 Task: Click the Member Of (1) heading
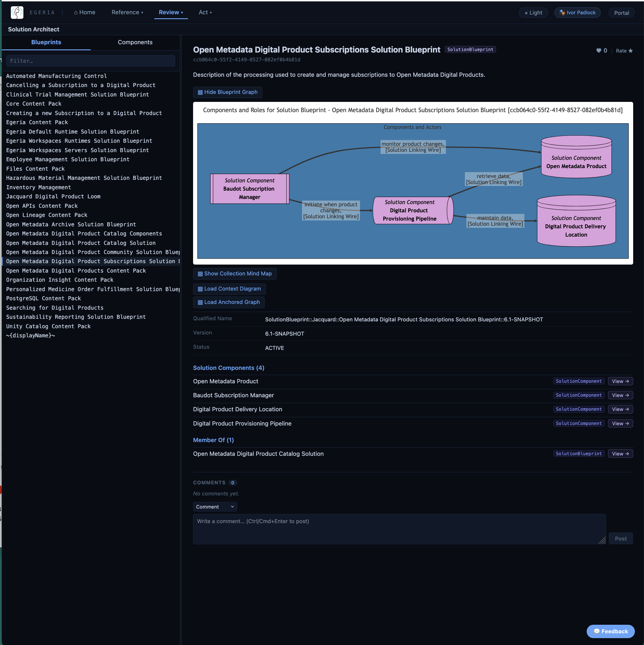click(213, 440)
